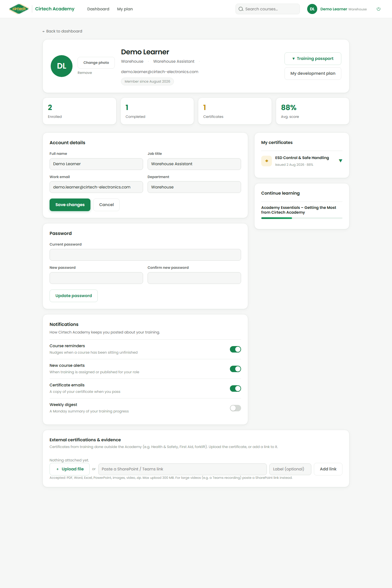Open My plan nav item

tap(125, 9)
